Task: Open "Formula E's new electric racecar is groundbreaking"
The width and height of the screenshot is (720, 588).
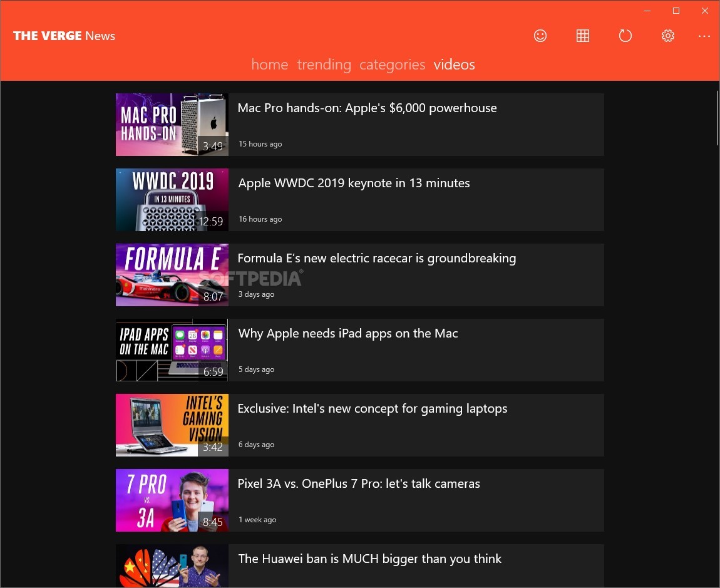Action: (x=376, y=258)
